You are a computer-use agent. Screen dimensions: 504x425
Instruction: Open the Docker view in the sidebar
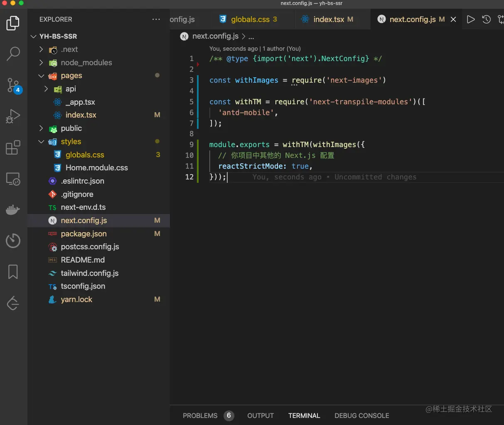12,210
